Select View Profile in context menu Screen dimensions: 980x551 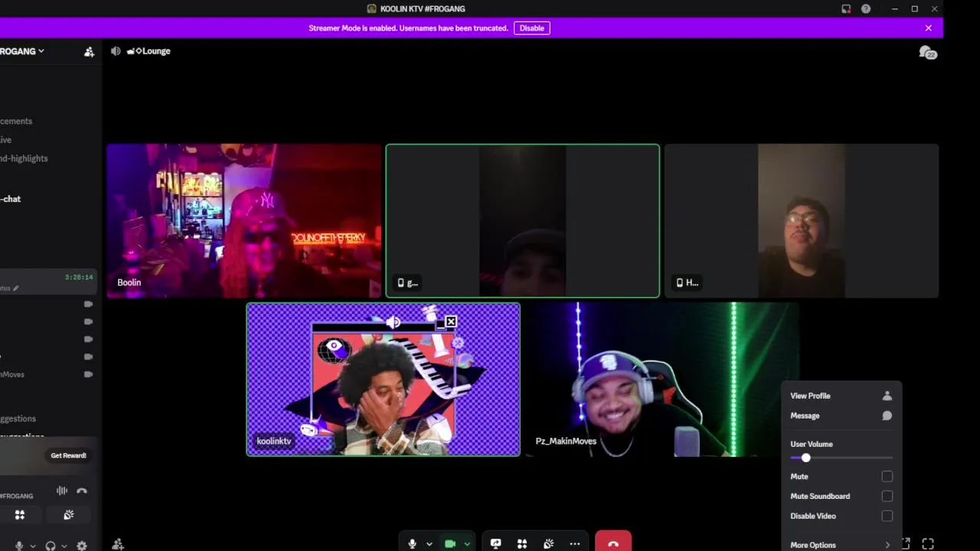point(841,396)
